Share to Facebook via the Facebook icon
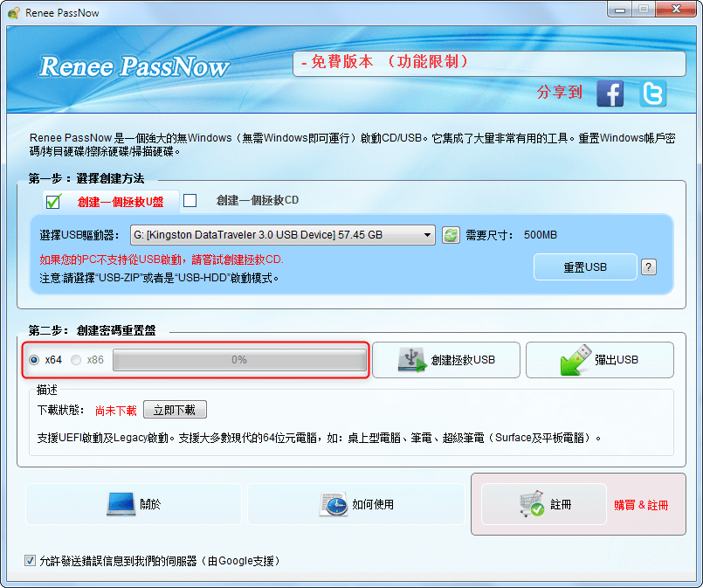The height and width of the screenshot is (588, 703). [610, 93]
